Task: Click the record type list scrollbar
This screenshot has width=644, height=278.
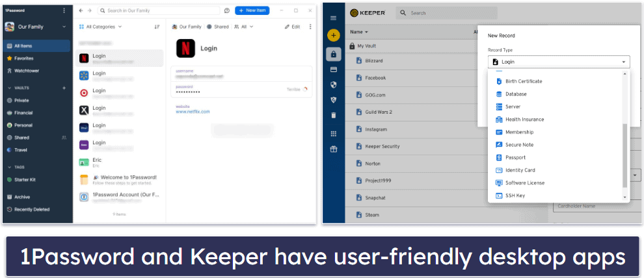Action: click(625, 156)
